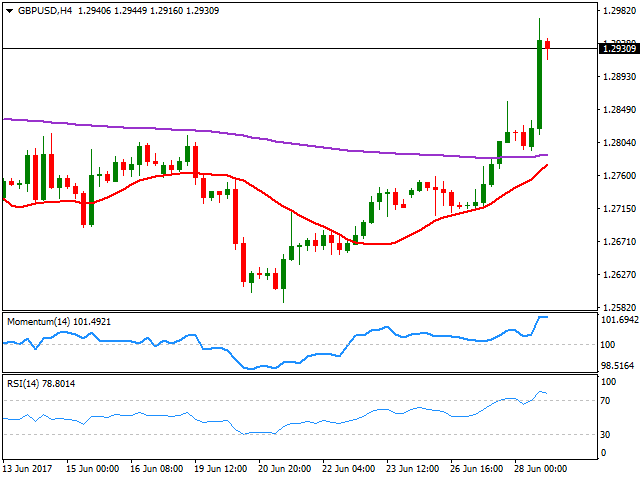Click the 1.28490 price scale level
This screenshot has height=480, width=640.
pos(619,109)
